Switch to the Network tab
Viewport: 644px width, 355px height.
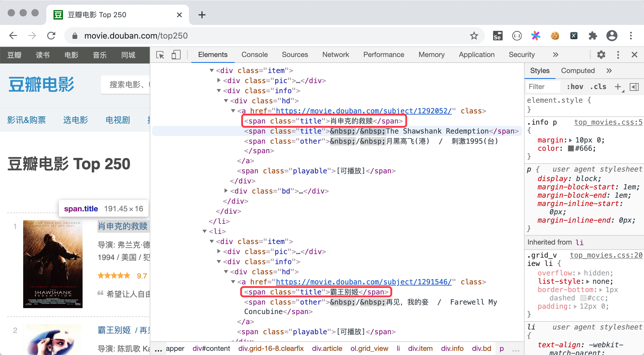click(x=335, y=55)
